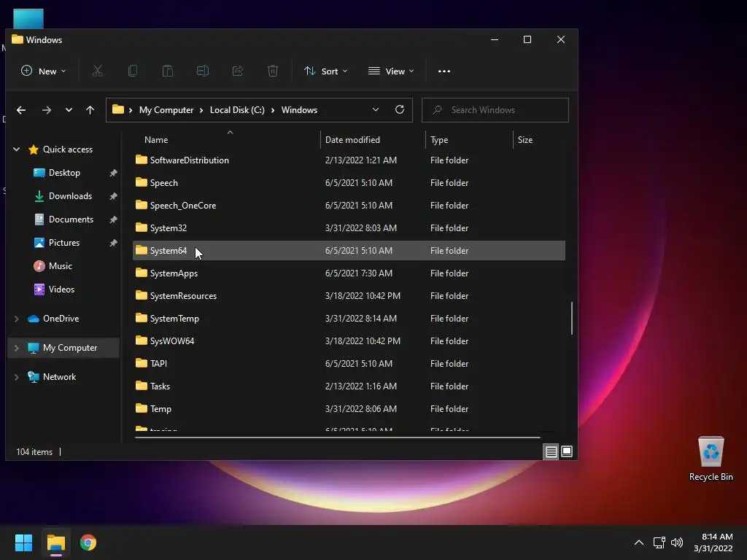Open the Sort dropdown menu

[326, 71]
